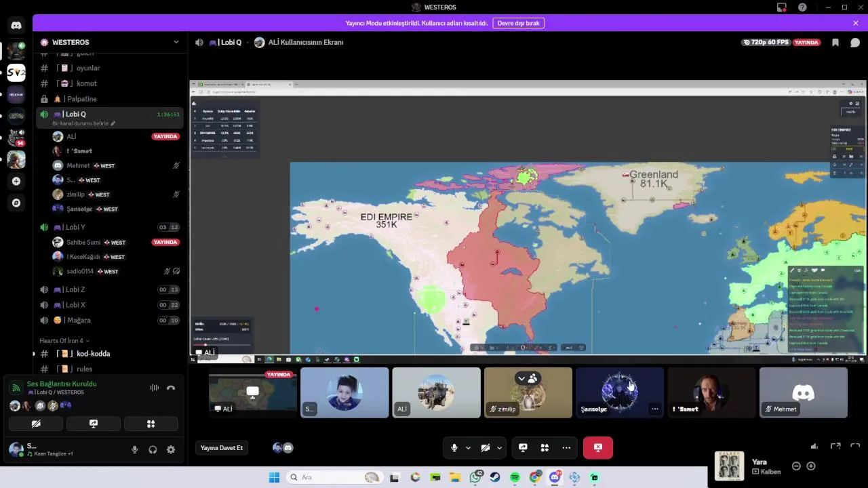Open microphone input options arrow

click(x=468, y=447)
